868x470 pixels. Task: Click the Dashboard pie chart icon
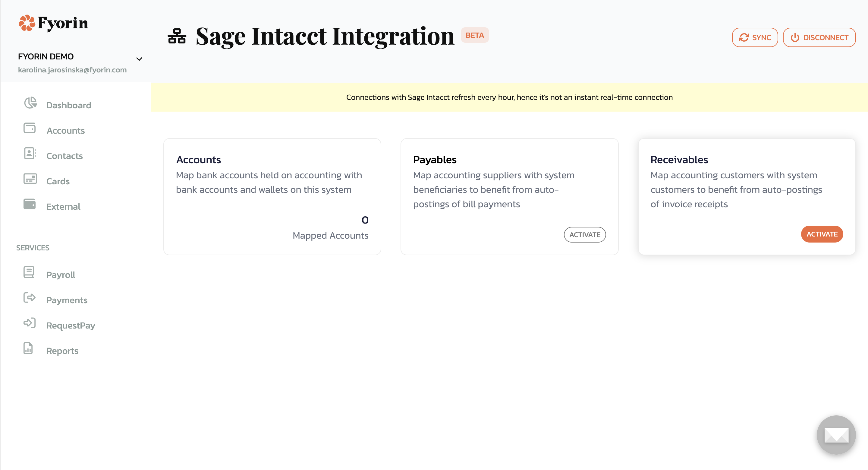pyautogui.click(x=30, y=103)
